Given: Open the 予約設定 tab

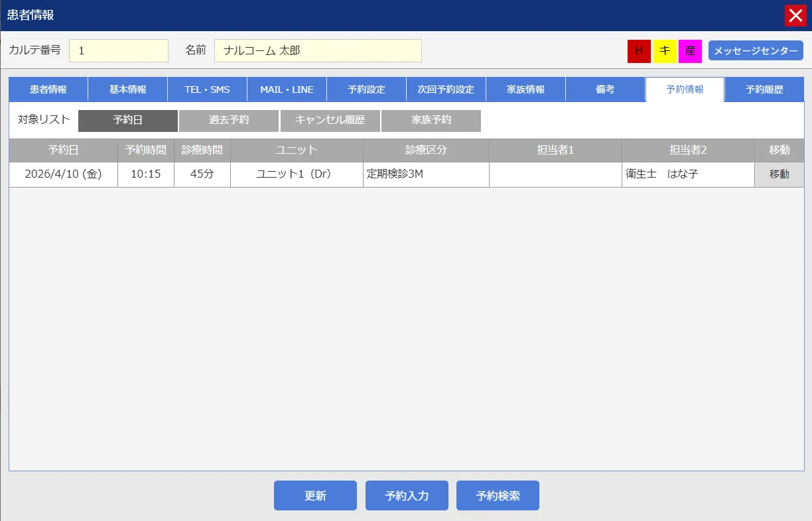Looking at the screenshot, I should pyautogui.click(x=366, y=89).
